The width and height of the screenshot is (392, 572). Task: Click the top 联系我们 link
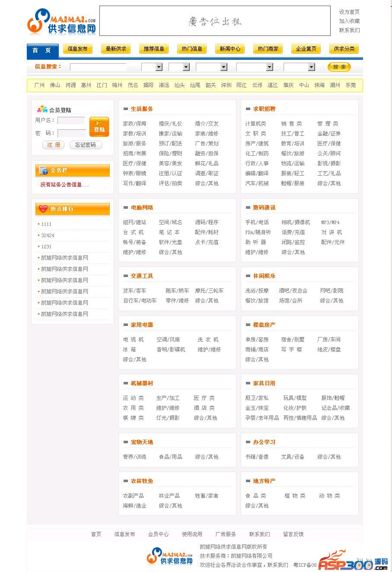click(x=349, y=30)
